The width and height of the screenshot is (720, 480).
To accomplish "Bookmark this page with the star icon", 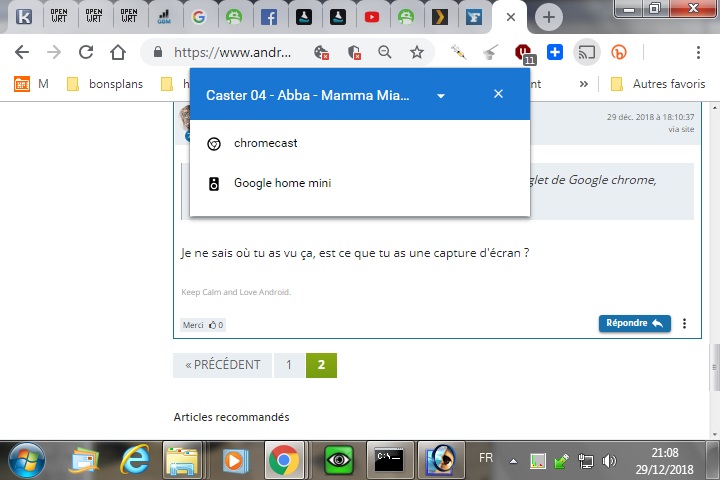I will click(x=416, y=52).
